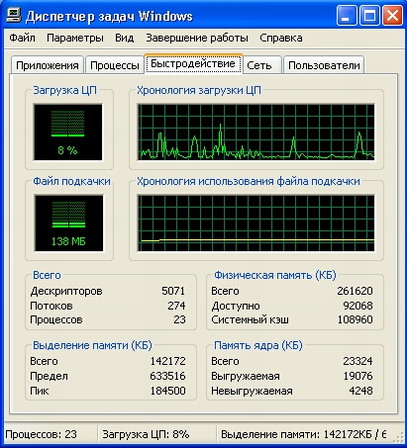This screenshot has width=407, height=448.
Task: Click the Task Manager icon in title bar
Action: pyautogui.click(x=14, y=16)
